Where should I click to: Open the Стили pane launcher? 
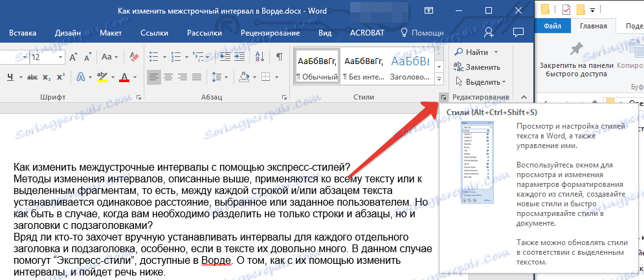(443, 97)
